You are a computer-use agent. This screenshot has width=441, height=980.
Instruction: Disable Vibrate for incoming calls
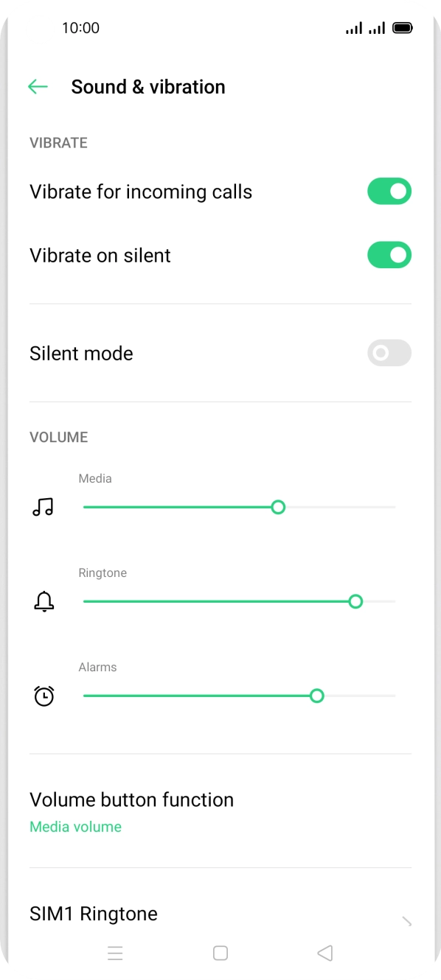389,191
